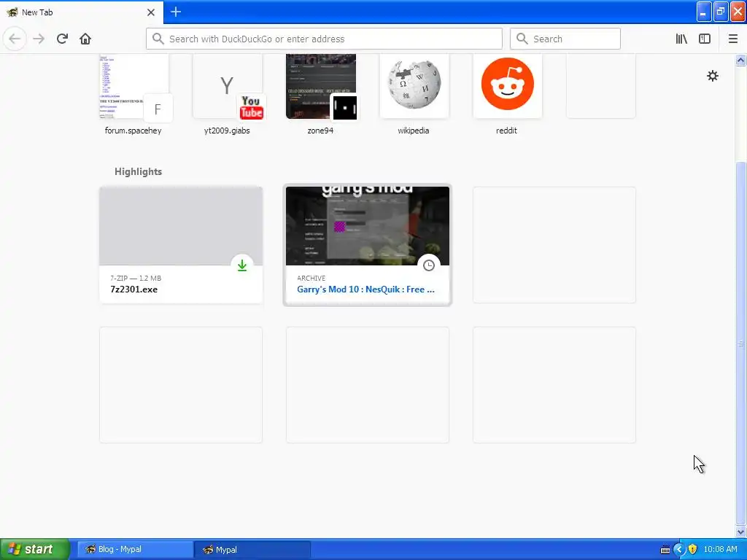This screenshot has width=747, height=560.
Task: Click the yt2009.giabs label text
Action: coord(227,131)
